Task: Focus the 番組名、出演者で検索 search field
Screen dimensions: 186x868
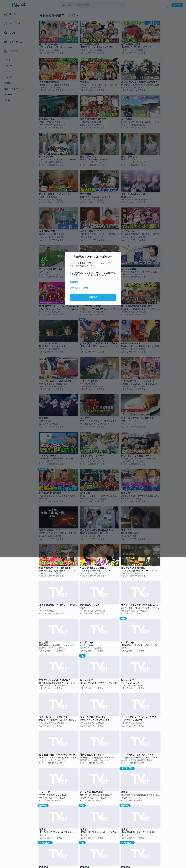Action: pyautogui.click(x=93, y=5)
